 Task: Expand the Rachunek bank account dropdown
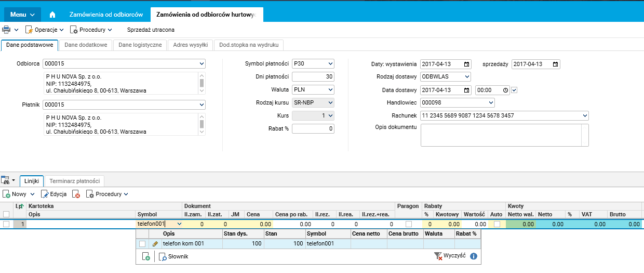click(585, 115)
